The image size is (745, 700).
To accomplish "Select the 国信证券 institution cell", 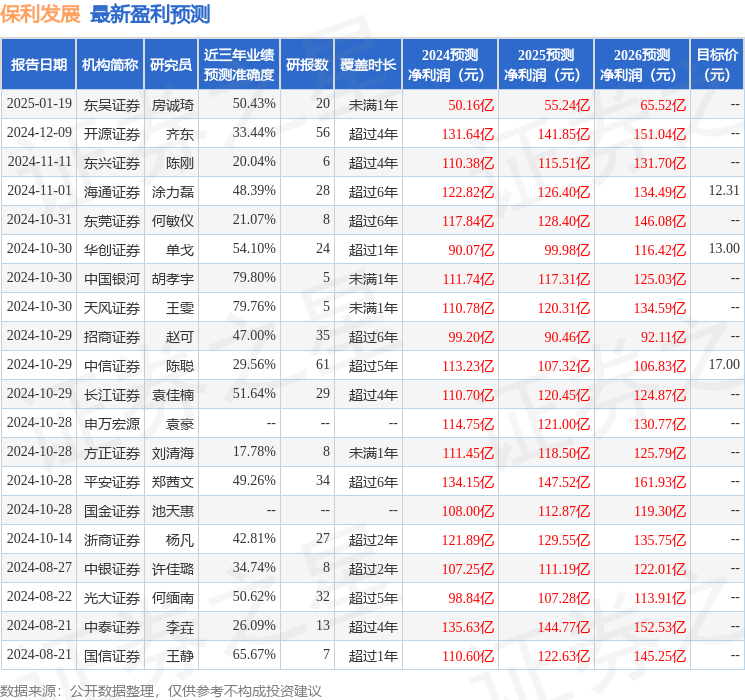I will coord(112,656).
